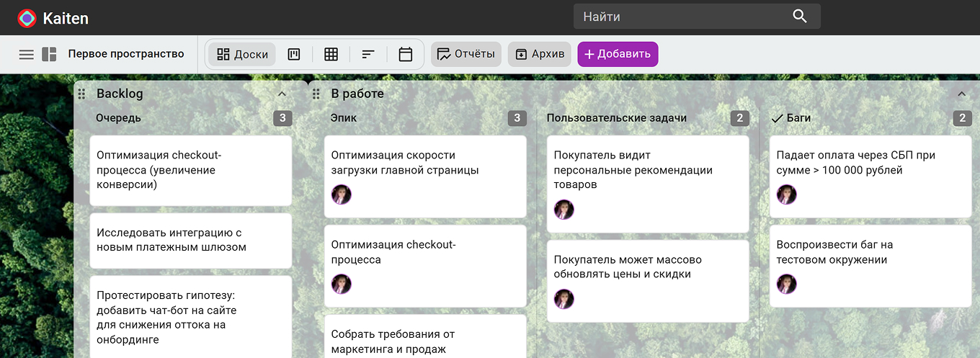Click the Kaiten brand name
The width and height of the screenshot is (980, 358).
click(x=66, y=19)
